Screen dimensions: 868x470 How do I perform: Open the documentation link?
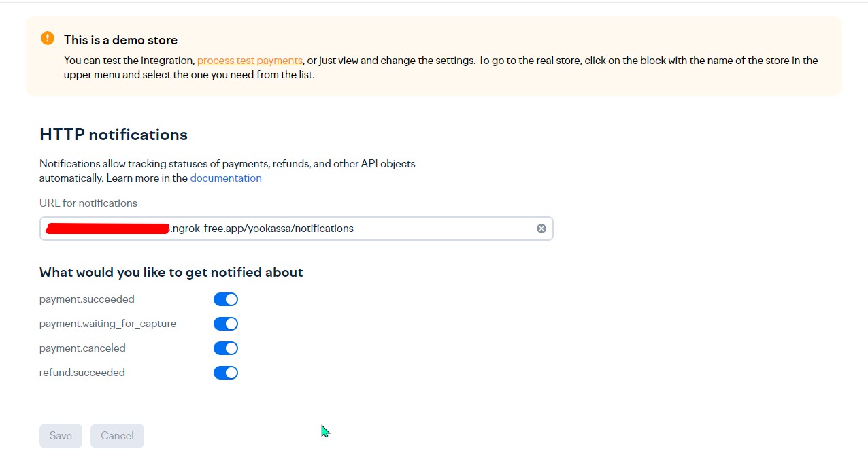pos(226,178)
